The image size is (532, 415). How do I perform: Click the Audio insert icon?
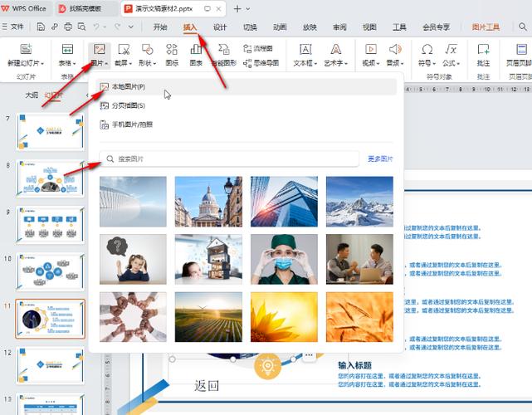pyautogui.click(x=395, y=50)
